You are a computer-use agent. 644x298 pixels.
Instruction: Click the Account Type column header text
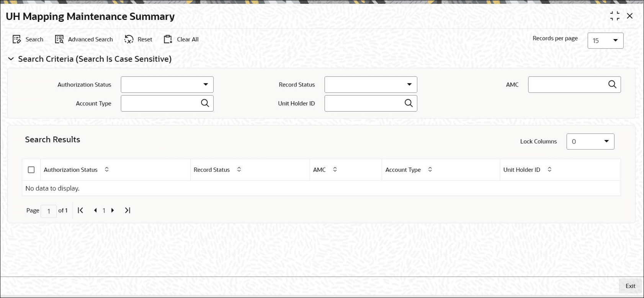403,170
